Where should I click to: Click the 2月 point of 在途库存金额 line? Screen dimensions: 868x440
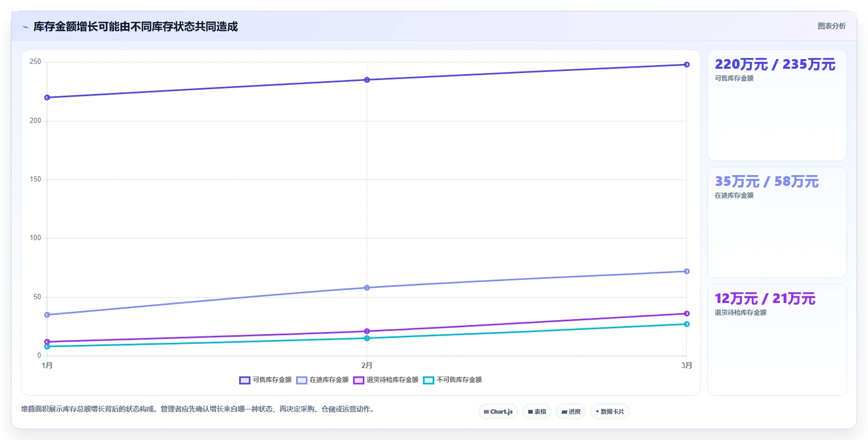[367, 287]
